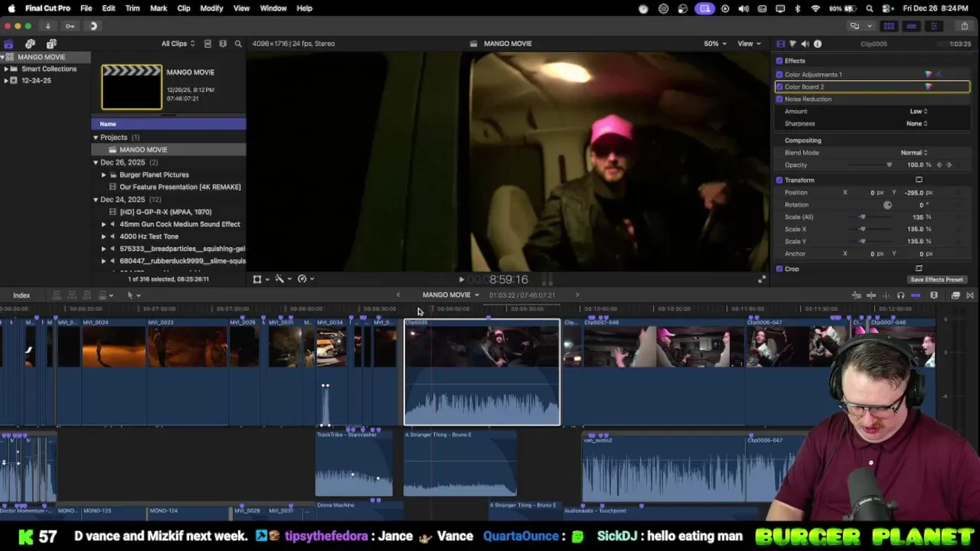This screenshot has height=551, width=980.
Task: Click the Share export icon
Action: pyautogui.click(x=964, y=26)
